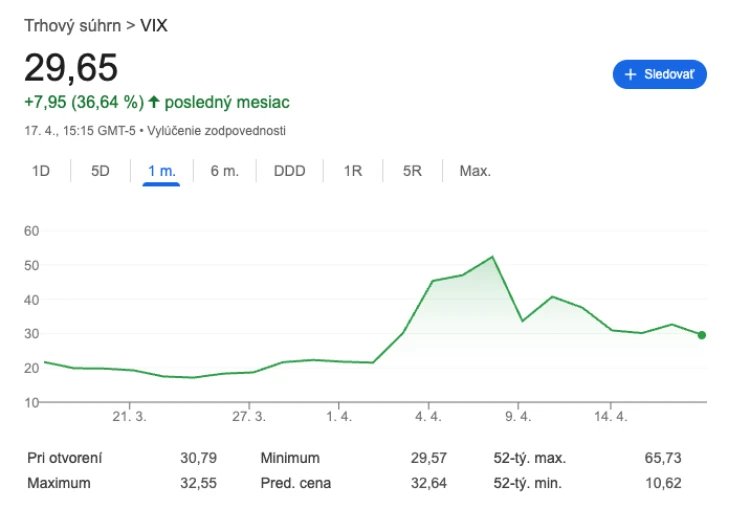
Task: Choose the DDD range tab
Action: click(x=289, y=171)
